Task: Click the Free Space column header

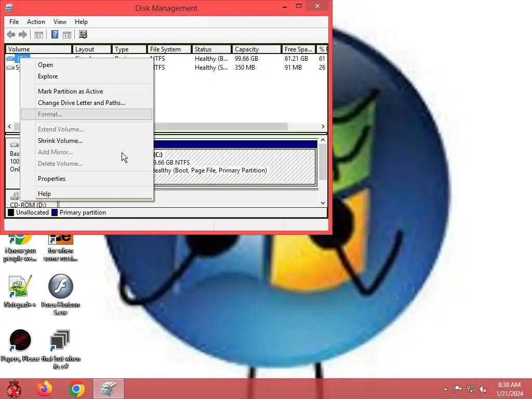Action: [298, 49]
